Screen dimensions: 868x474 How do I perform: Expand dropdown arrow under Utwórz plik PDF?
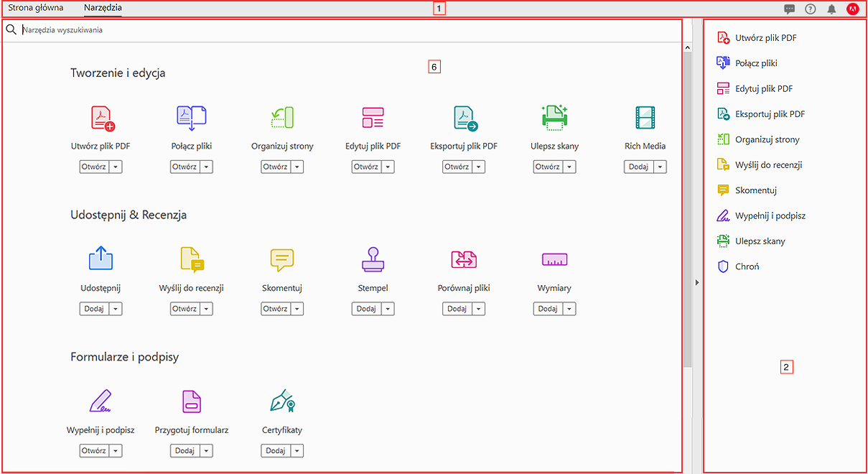116,167
